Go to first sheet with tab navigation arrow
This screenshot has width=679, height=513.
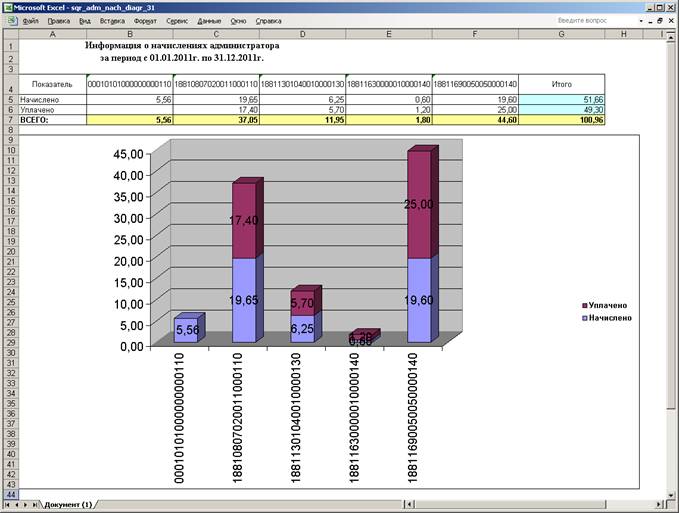(7, 505)
